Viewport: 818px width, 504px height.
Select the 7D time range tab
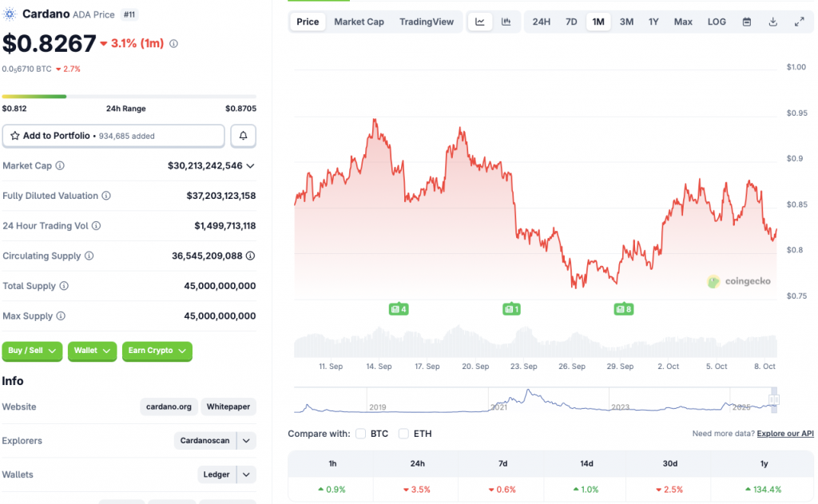click(x=571, y=22)
